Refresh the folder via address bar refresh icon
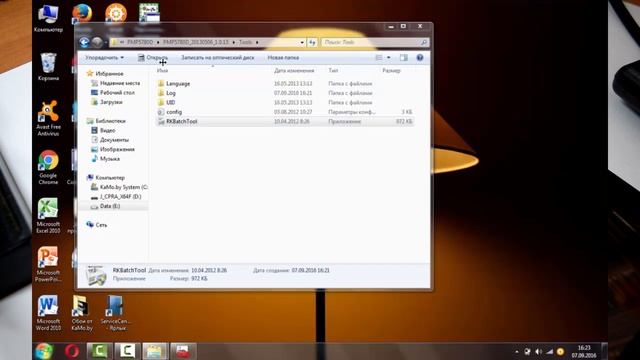The height and width of the screenshot is (360, 640). [312, 42]
